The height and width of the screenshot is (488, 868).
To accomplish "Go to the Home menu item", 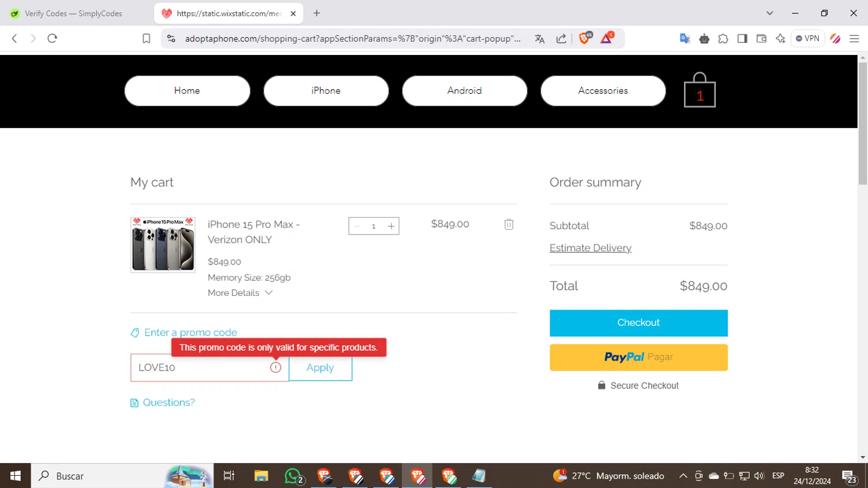I will pos(187,90).
